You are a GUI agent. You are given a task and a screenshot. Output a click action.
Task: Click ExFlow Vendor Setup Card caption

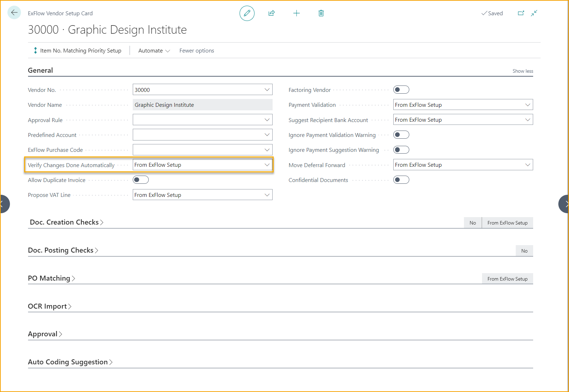[60, 13]
